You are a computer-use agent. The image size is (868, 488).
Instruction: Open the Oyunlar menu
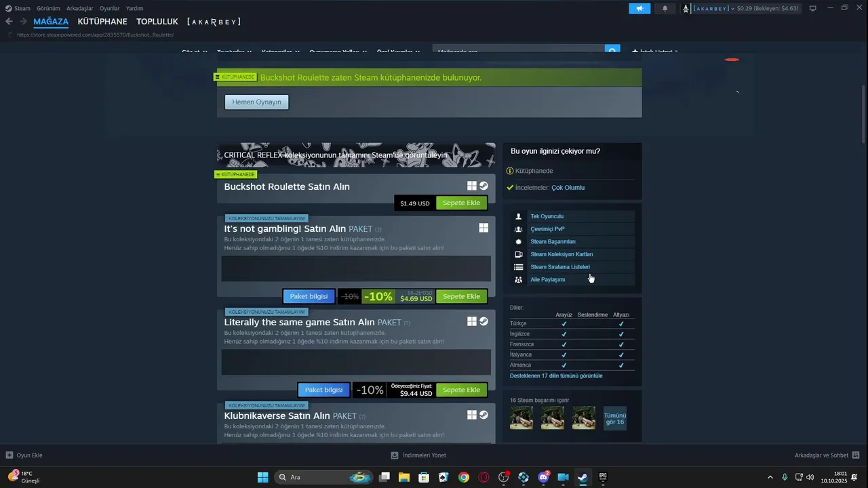pyautogui.click(x=110, y=8)
